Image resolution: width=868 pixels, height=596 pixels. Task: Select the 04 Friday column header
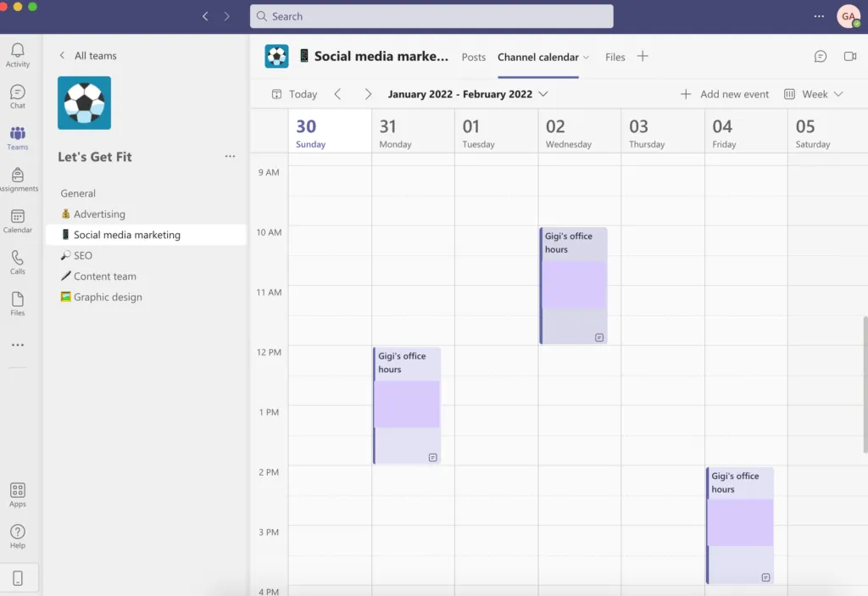746,131
